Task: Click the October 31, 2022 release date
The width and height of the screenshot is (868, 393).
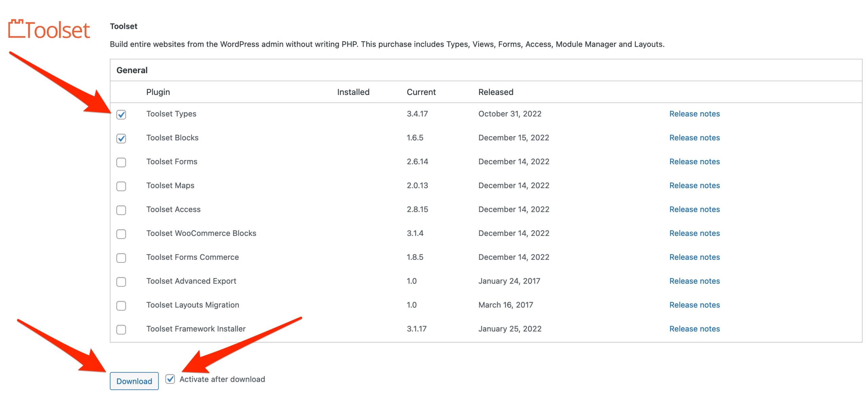Action: (510, 114)
